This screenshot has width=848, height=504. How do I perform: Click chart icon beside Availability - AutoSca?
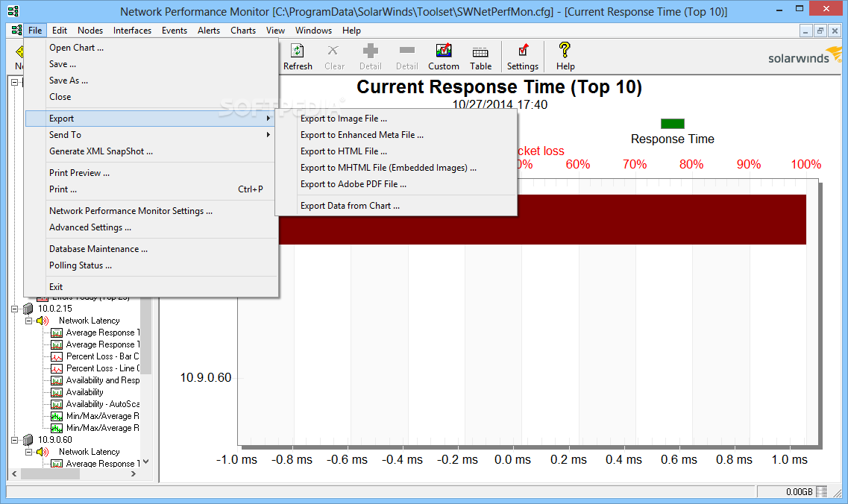point(56,405)
